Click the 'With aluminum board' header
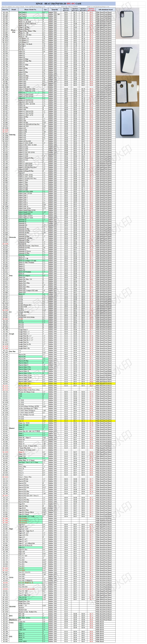Image resolution: width=147 pixels, height=644 pixels. click(105, 10)
